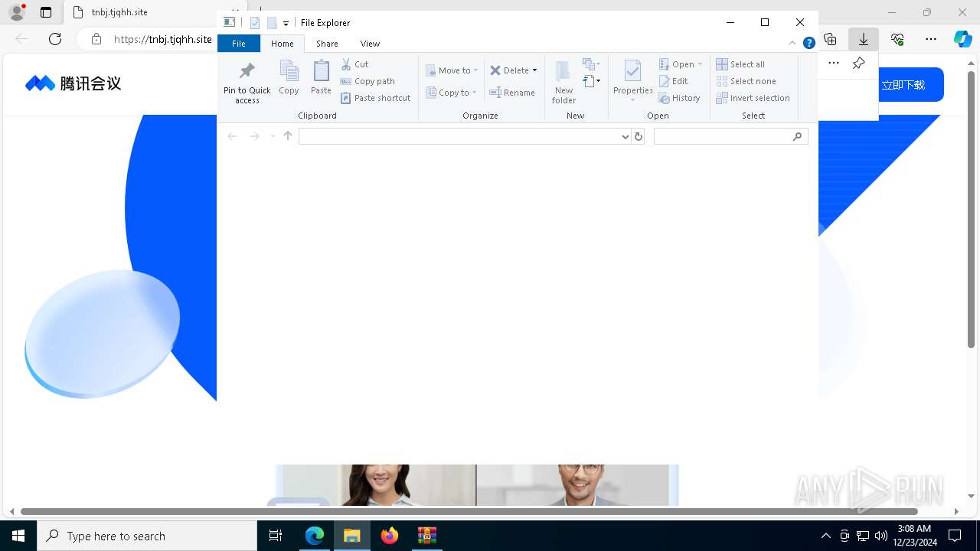Open the Recent locations dropdown arrow
Screen dimensions: 980x551
(272, 136)
